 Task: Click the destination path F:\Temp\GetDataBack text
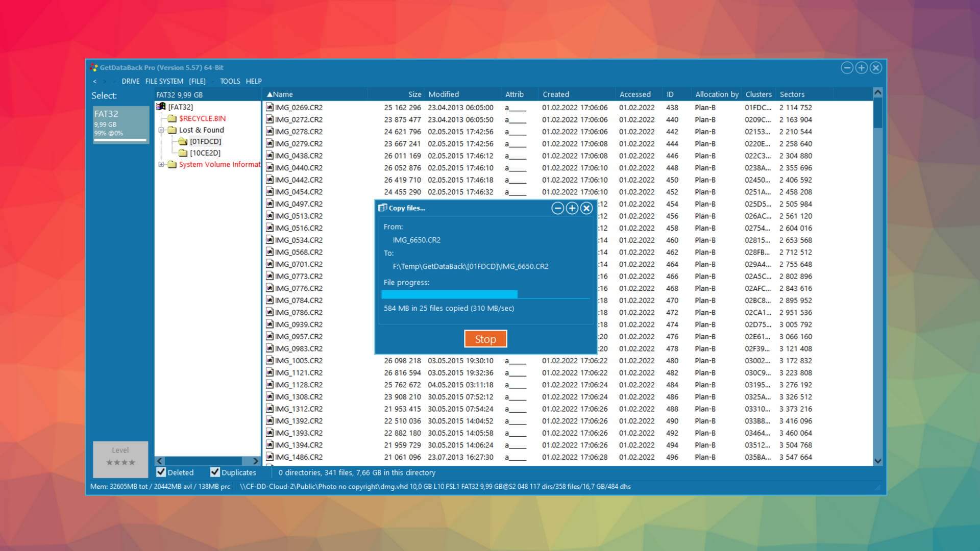point(471,266)
